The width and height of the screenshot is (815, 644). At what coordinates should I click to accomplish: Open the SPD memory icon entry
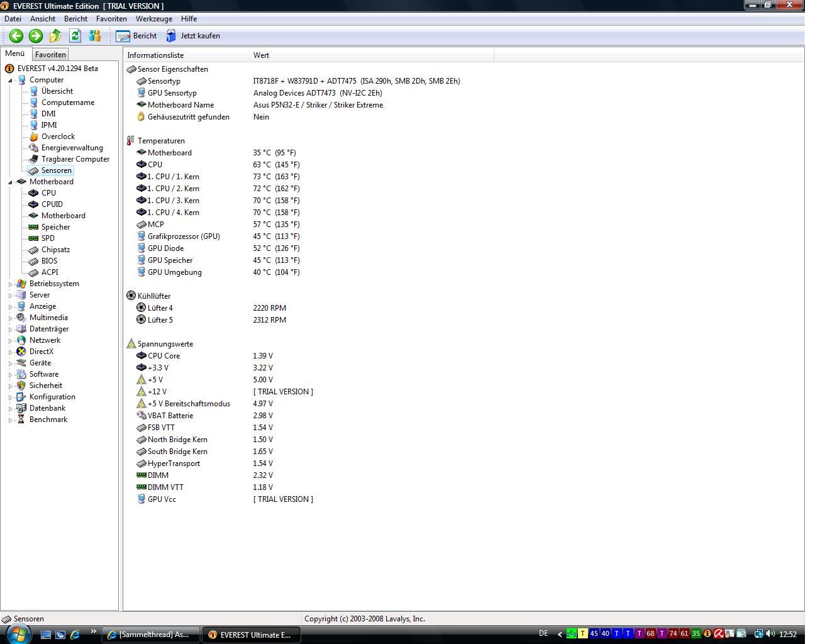coord(34,238)
